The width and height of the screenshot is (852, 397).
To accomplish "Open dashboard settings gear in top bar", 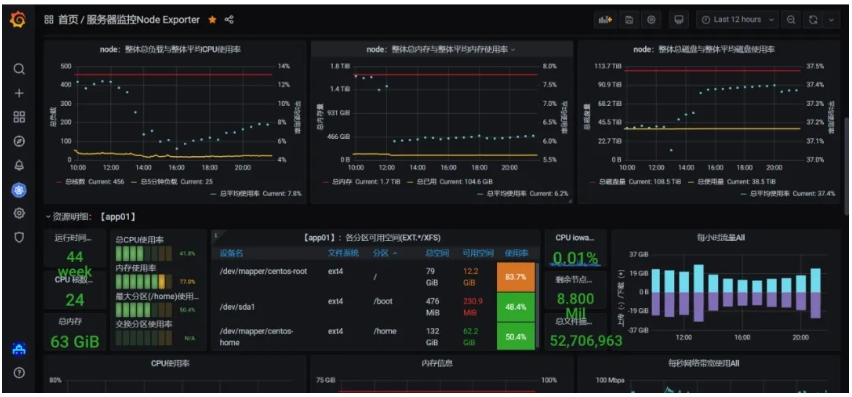I will click(651, 20).
